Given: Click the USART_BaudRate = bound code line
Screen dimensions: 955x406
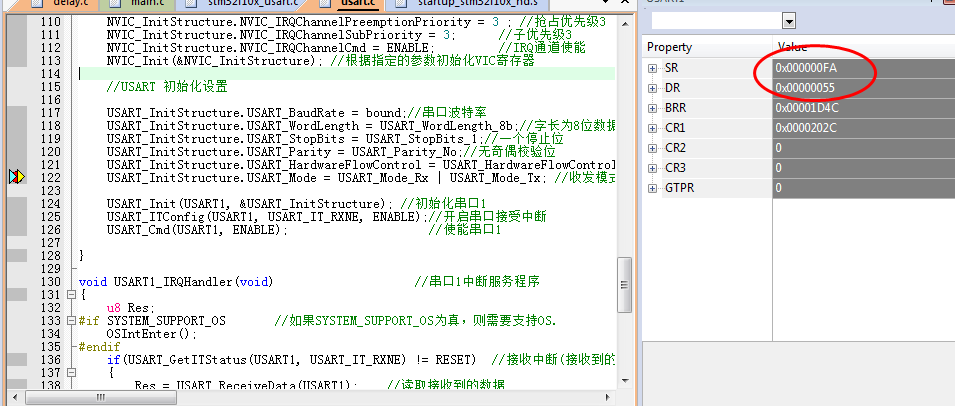Looking at the screenshot, I should [255, 113].
